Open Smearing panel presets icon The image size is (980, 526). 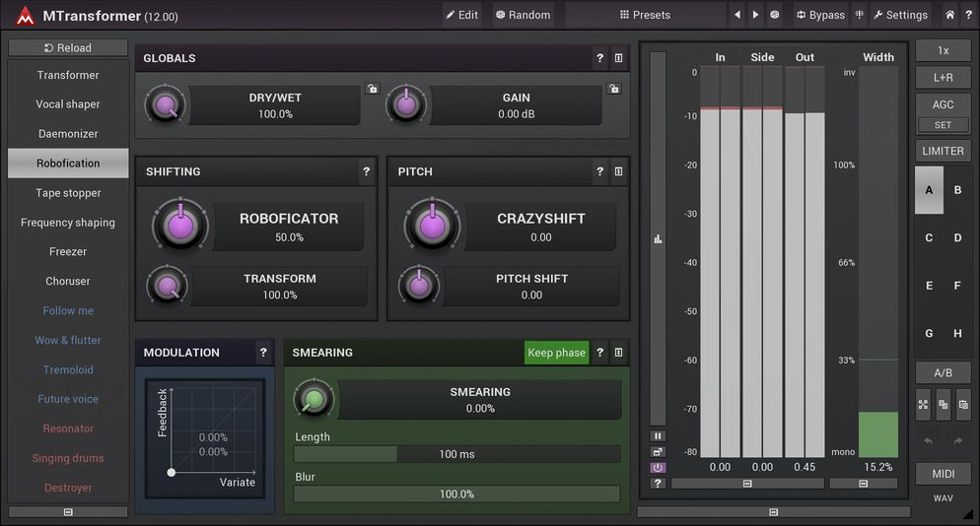pos(618,353)
